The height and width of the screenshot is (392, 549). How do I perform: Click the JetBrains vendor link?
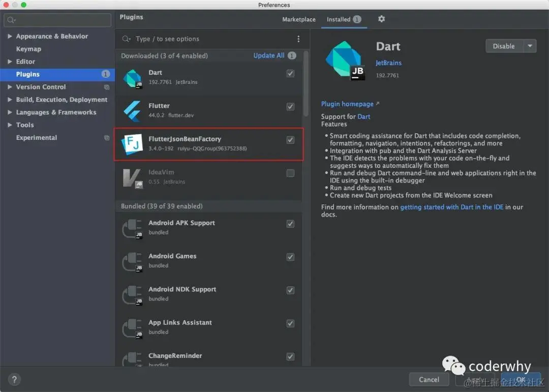tap(388, 63)
